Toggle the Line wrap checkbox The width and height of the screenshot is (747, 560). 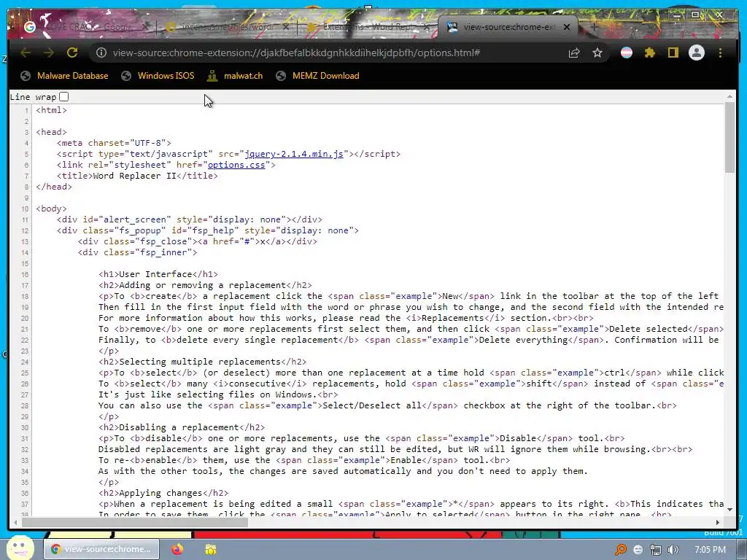64,97
